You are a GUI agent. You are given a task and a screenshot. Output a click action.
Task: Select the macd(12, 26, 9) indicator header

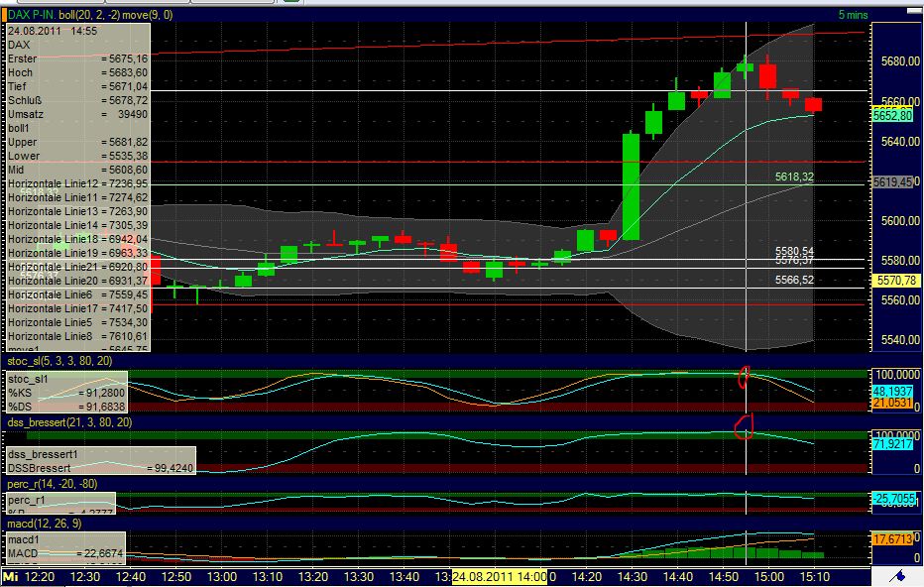[x=45, y=524]
